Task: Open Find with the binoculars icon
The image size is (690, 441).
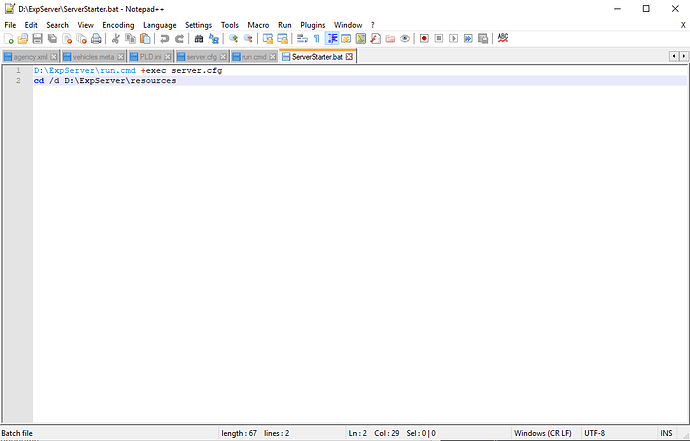Action: (x=199, y=39)
